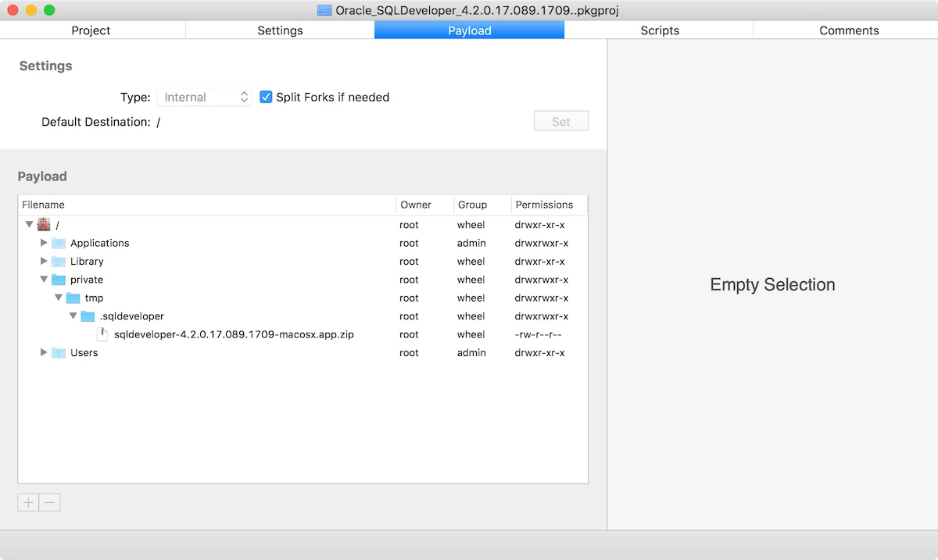Click the tmp folder icon
Image resolution: width=938 pixels, height=560 pixels.
coord(73,298)
